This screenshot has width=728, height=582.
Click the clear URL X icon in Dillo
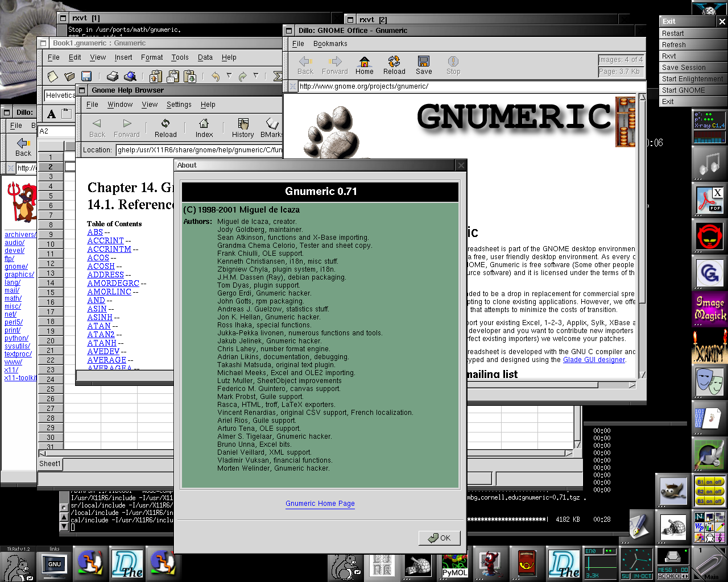(x=292, y=86)
